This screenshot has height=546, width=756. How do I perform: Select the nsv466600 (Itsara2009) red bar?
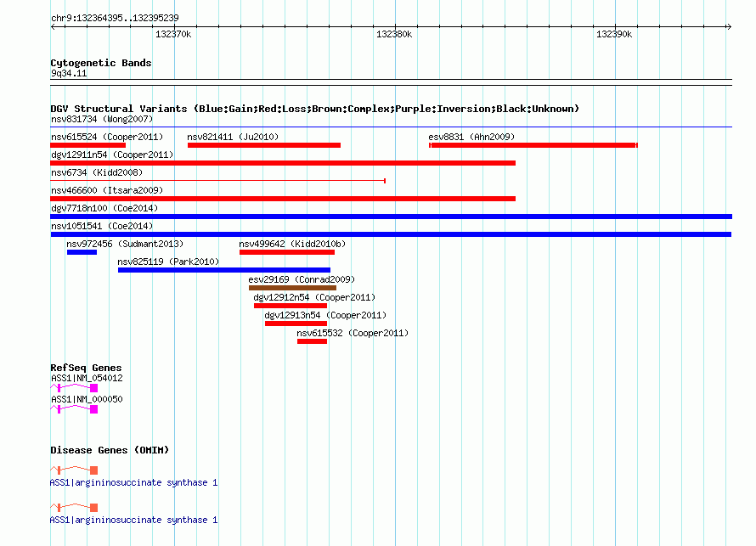[x=283, y=199]
